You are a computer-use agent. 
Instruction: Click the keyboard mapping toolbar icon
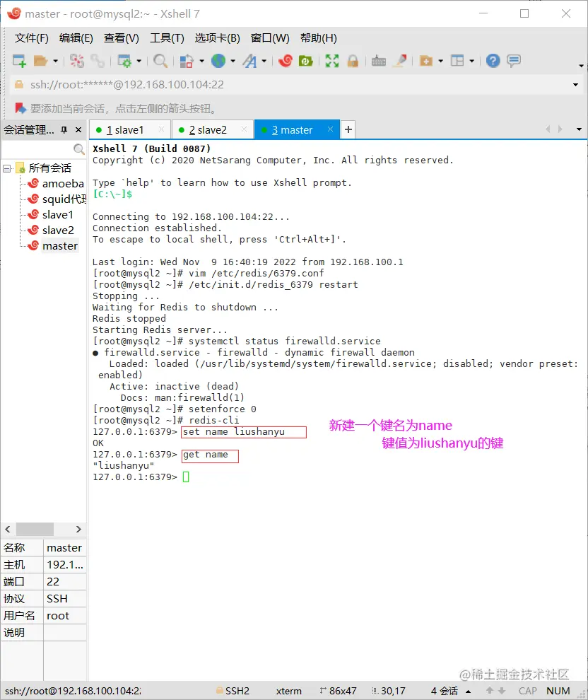pyautogui.click(x=379, y=61)
